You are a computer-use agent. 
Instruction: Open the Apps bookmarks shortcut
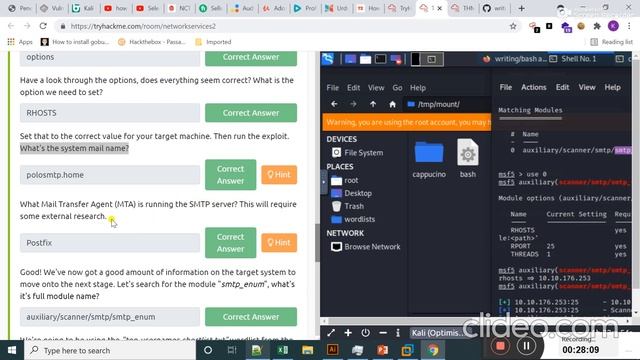[20, 42]
